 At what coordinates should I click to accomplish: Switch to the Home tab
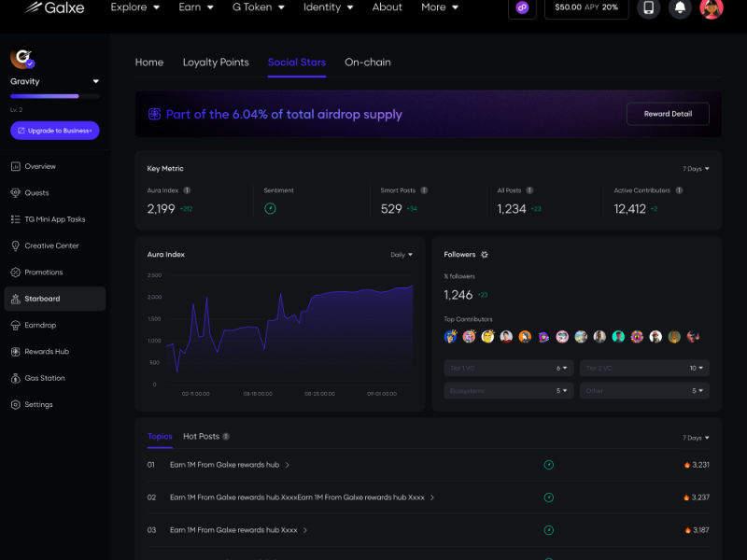point(149,63)
